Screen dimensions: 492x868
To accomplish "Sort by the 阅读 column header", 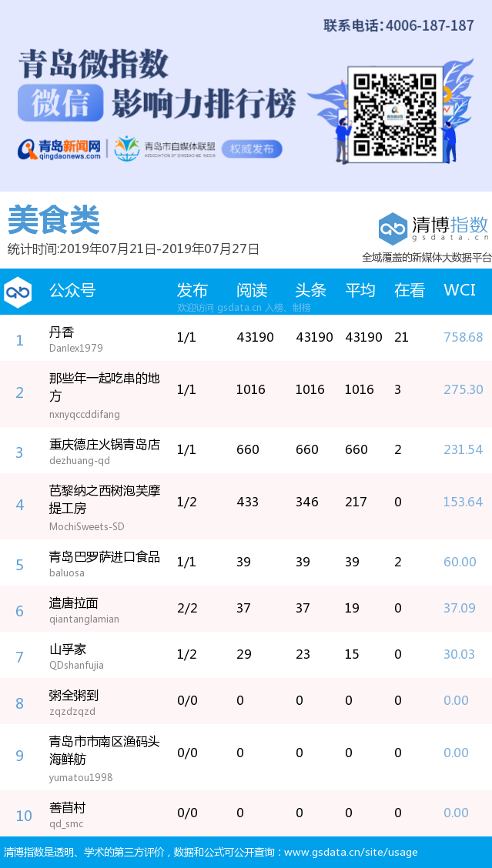I will [251, 290].
